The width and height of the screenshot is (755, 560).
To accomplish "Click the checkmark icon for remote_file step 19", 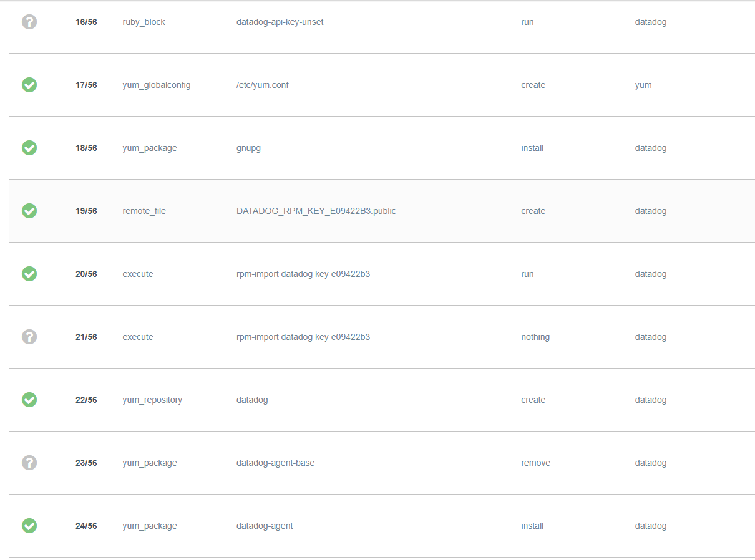I will coord(29,211).
